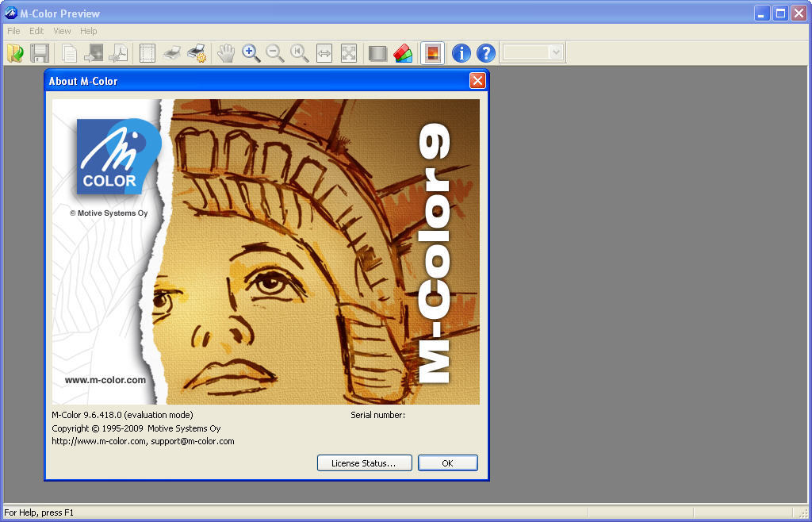
Task: Select the Pan hand tool
Action: click(x=226, y=53)
